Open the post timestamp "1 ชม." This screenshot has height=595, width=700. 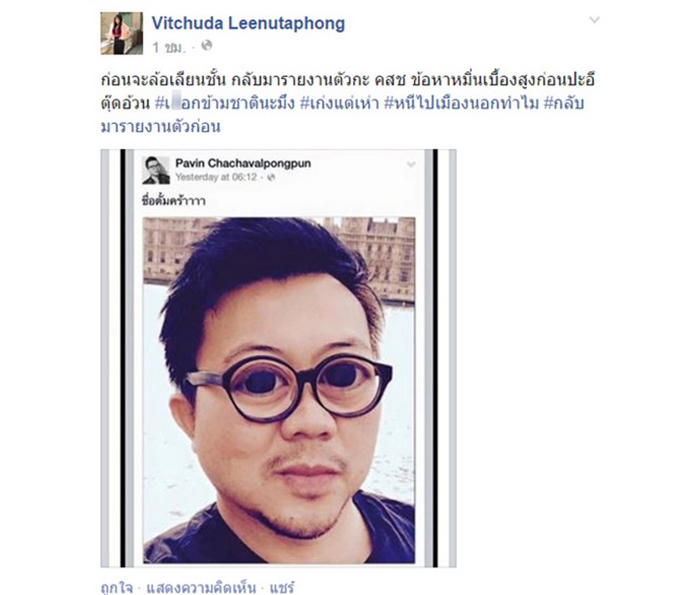tap(169, 47)
